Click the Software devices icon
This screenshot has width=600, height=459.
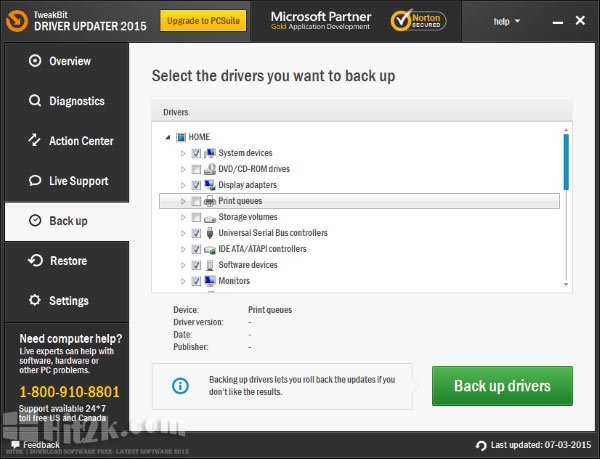click(210, 265)
